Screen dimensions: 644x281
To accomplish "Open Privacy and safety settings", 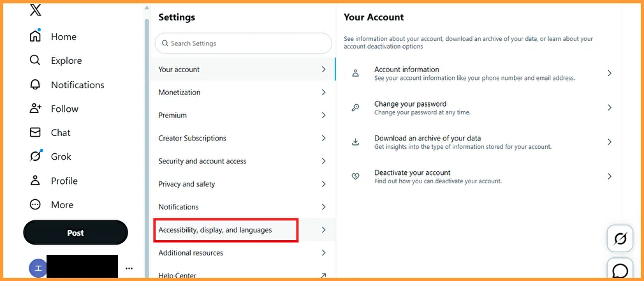I will (x=244, y=184).
